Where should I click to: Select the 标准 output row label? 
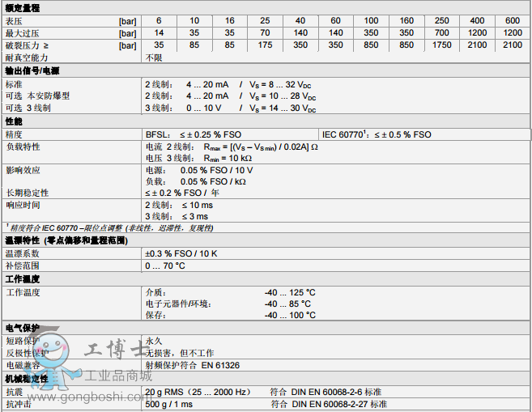tap(14, 84)
